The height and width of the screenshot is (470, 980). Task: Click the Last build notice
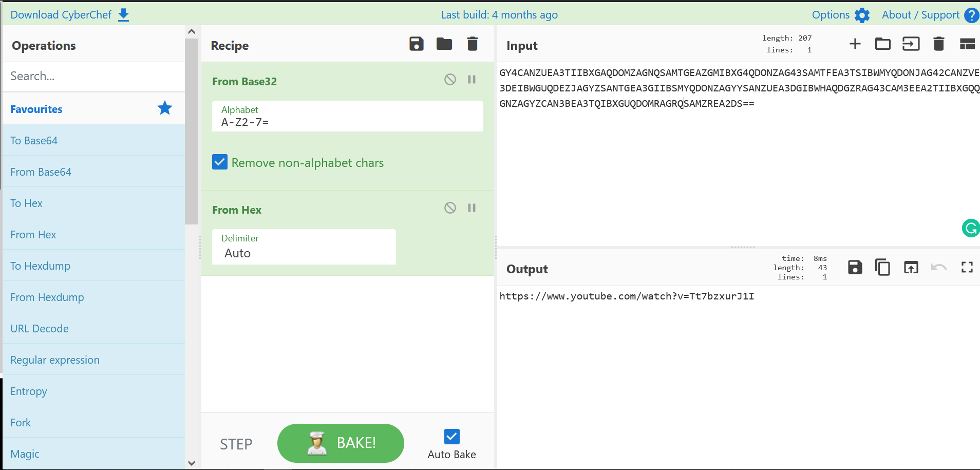(499, 15)
